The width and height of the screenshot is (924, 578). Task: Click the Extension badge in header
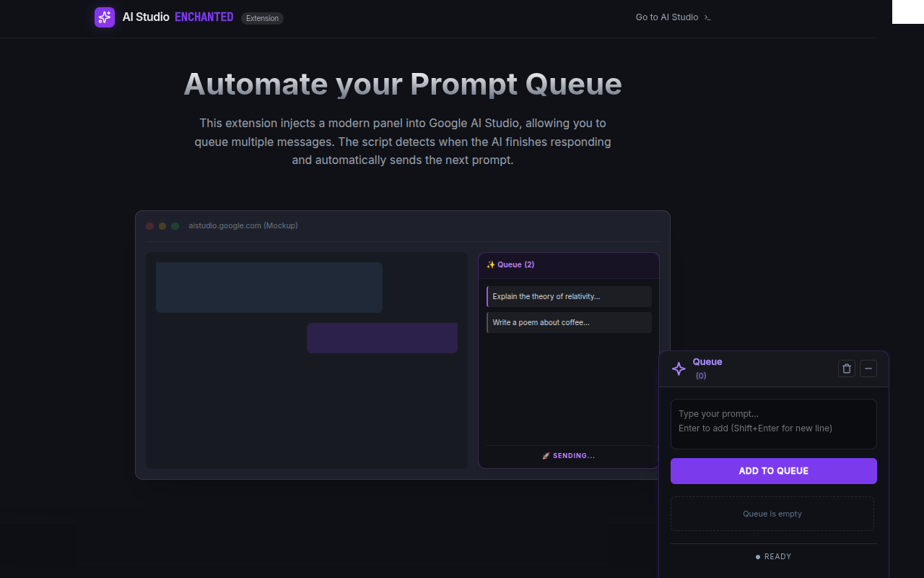click(262, 18)
